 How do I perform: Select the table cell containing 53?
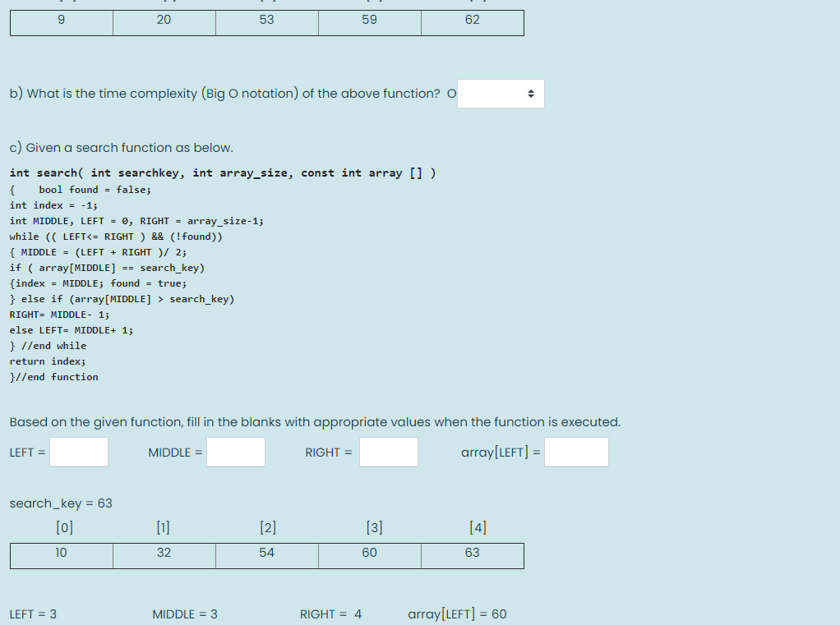pos(266,22)
